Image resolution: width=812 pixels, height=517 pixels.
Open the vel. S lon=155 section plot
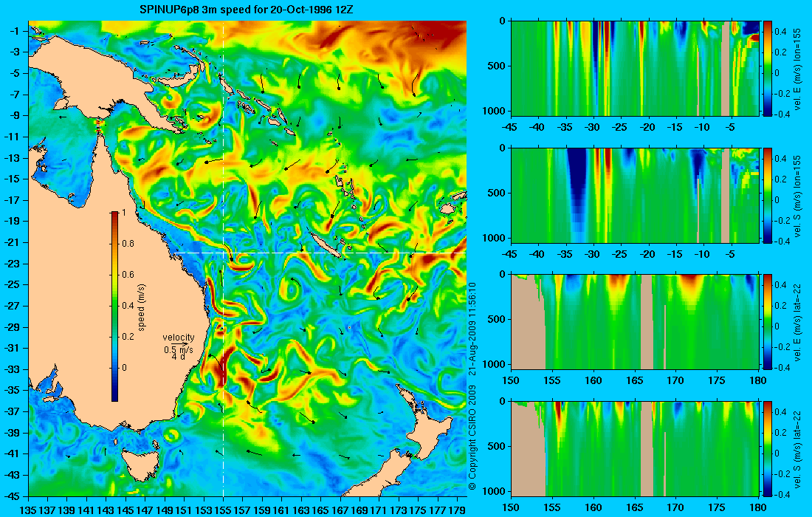click(635, 195)
